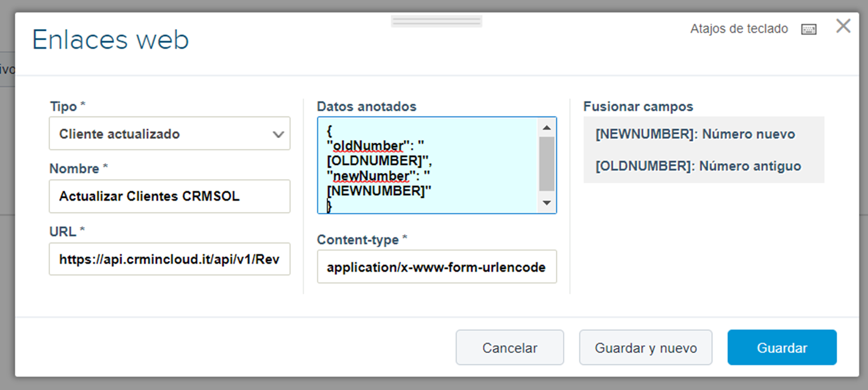
Task: Click the URL input field
Action: tap(169, 259)
